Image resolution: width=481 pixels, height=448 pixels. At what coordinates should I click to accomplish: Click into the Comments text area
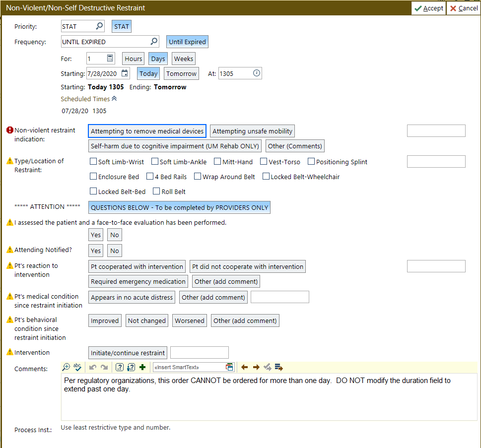coord(269,397)
